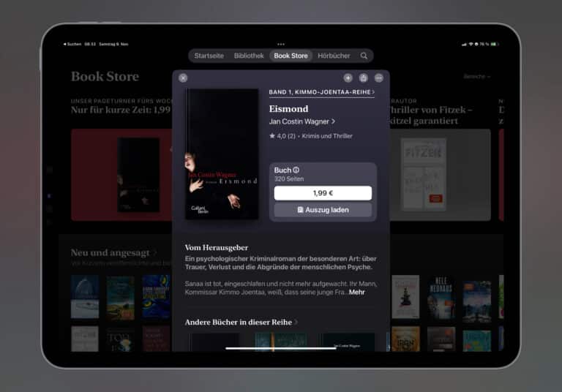The image size is (562, 392).
Task: Open the Hörbücher tab
Action: pyautogui.click(x=334, y=56)
